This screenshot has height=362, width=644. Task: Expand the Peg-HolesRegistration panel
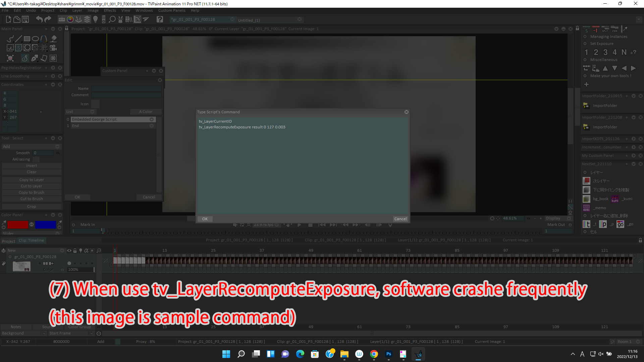pos(53,68)
